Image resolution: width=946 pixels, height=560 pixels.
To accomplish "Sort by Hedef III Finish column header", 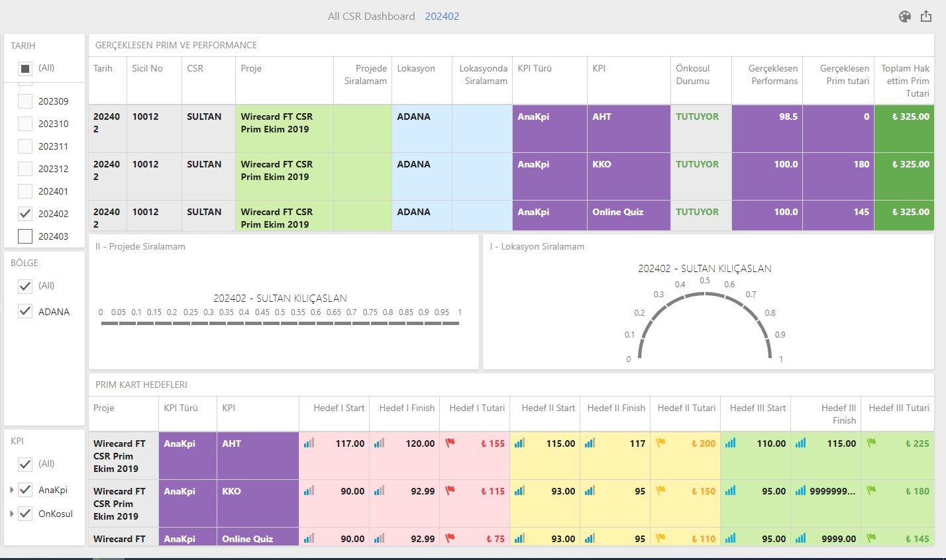I will pos(825,414).
